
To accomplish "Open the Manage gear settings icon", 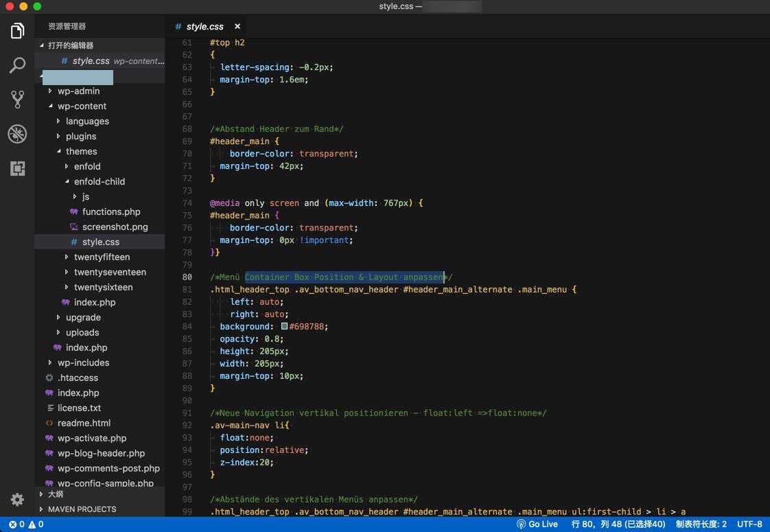I will (17, 500).
